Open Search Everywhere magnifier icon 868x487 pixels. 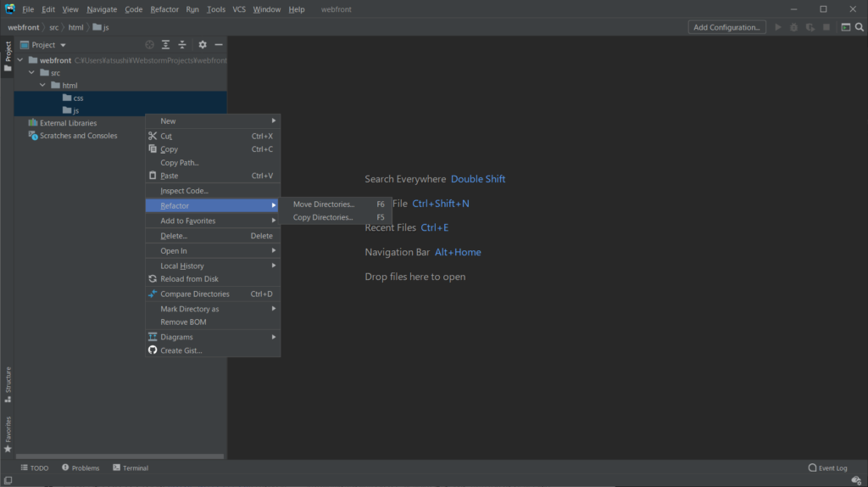pos(860,27)
